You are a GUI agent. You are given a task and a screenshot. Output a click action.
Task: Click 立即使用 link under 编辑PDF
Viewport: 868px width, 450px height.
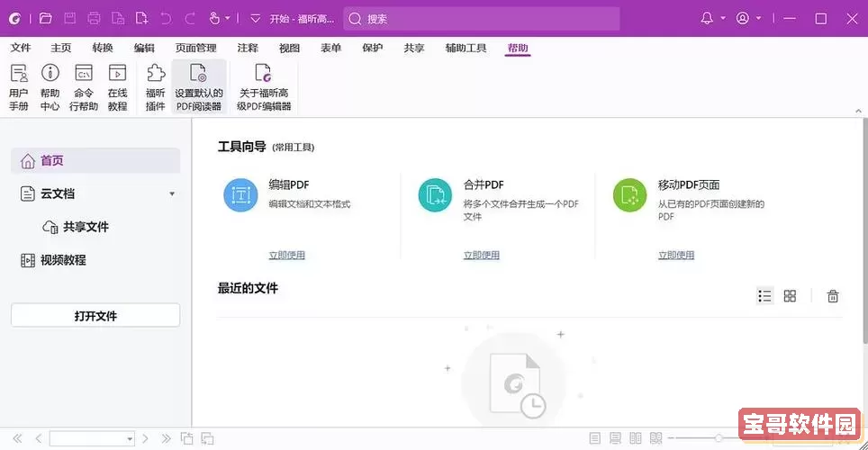coord(286,255)
